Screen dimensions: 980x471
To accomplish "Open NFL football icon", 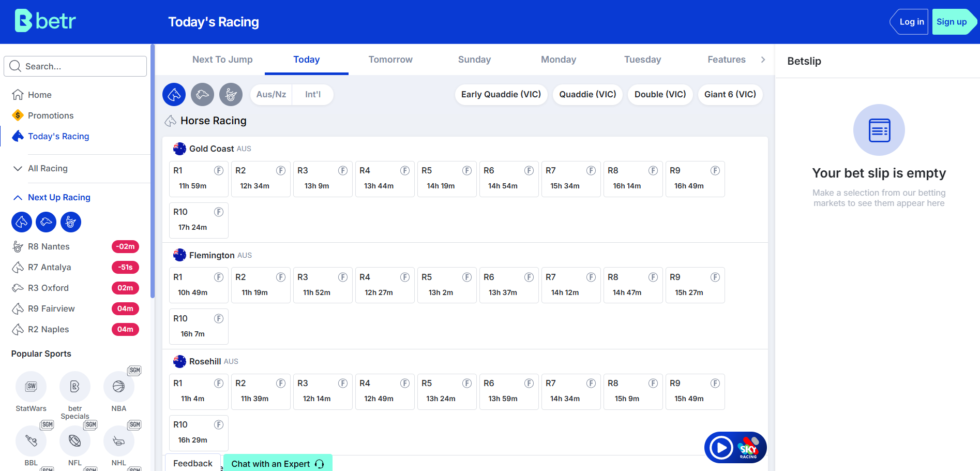I will (x=75, y=441).
